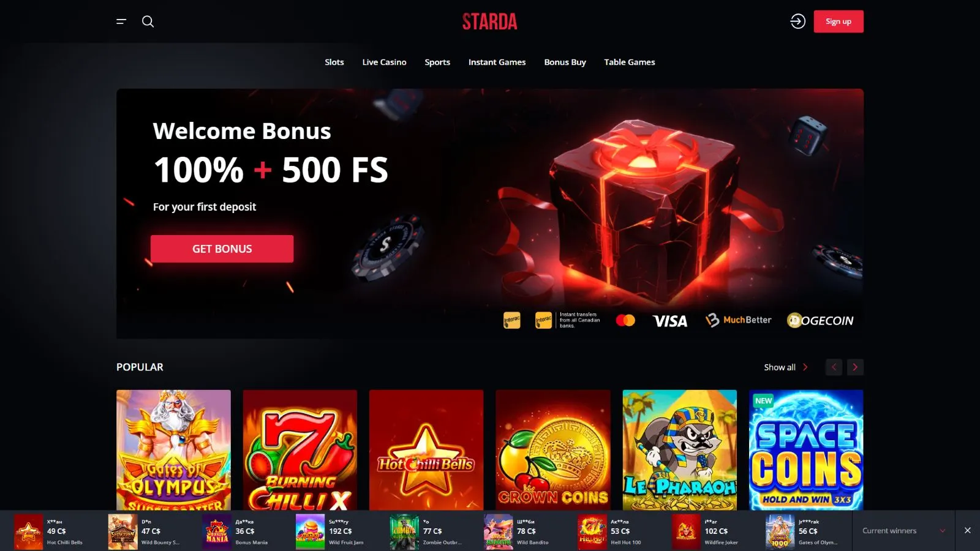
Task: Click the STARDA logo
Action: [489, 21]
